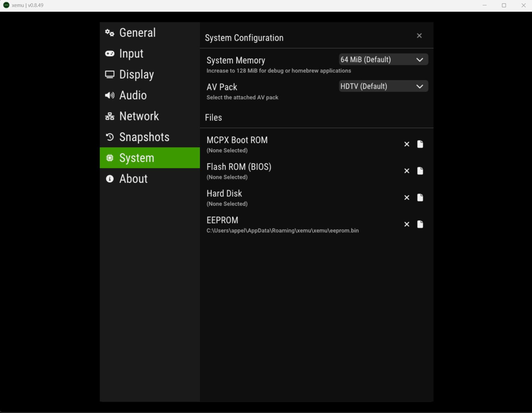532x413 pixels.
Task: Click the Flash ROM (BIOS) label
Action: coord(239,167)
